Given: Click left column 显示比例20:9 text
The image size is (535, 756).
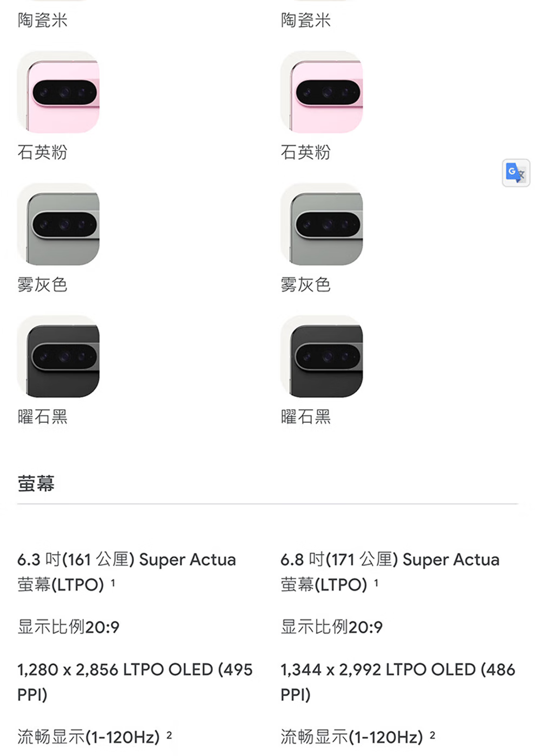Looking at the screenshot, I should pyautogui.click(x=69, y=627).
